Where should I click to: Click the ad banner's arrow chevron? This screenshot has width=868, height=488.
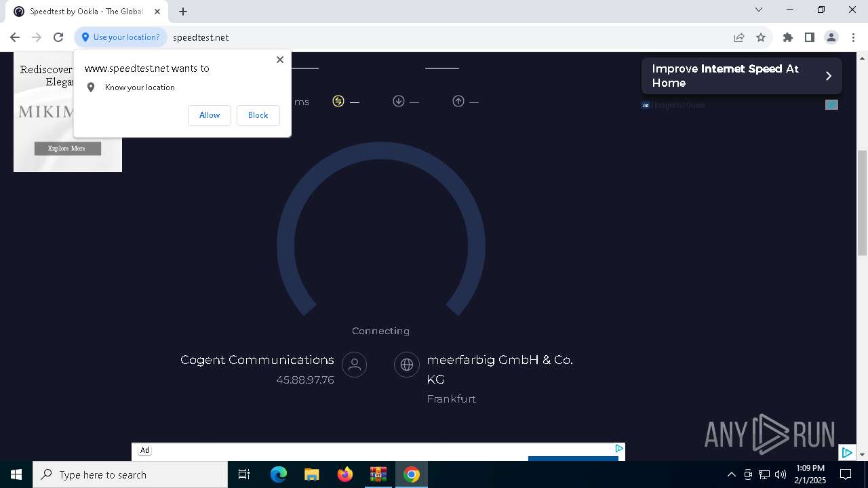coord(828,76)
